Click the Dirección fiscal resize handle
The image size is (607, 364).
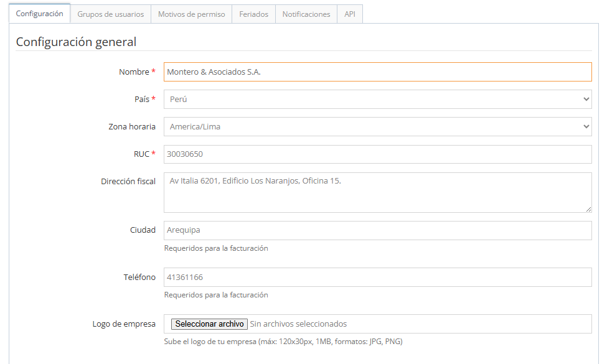pyautogui.click(x=588, y=209)
